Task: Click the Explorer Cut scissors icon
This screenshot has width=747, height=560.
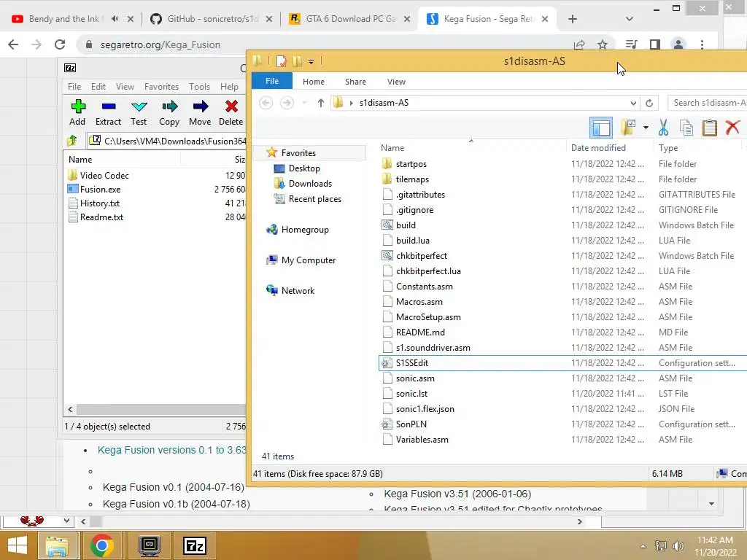Action: coord(663,128)
